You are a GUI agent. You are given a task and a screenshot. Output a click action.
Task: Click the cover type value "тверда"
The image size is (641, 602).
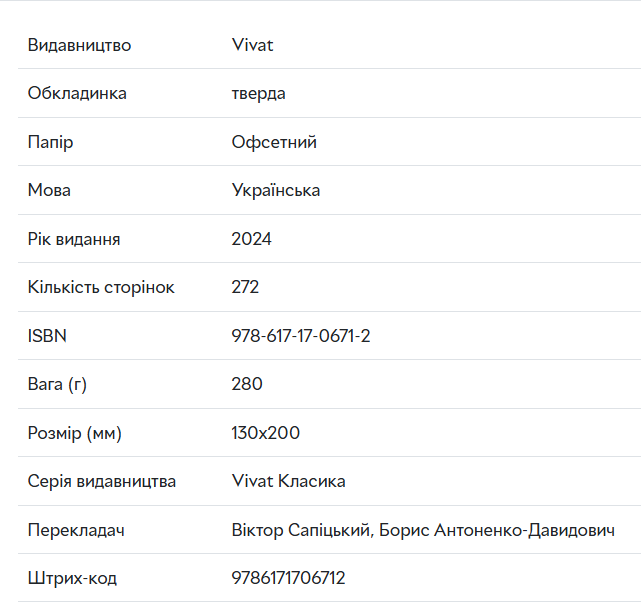[258, 93]
